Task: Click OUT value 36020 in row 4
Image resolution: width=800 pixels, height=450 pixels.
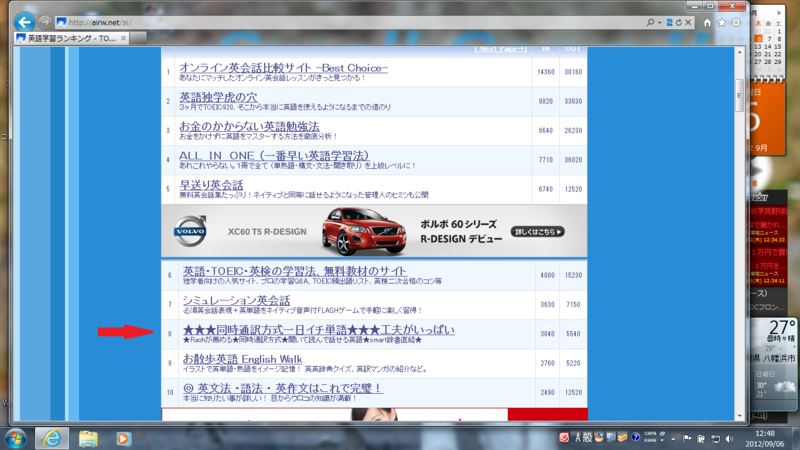Action: [573, 160]
